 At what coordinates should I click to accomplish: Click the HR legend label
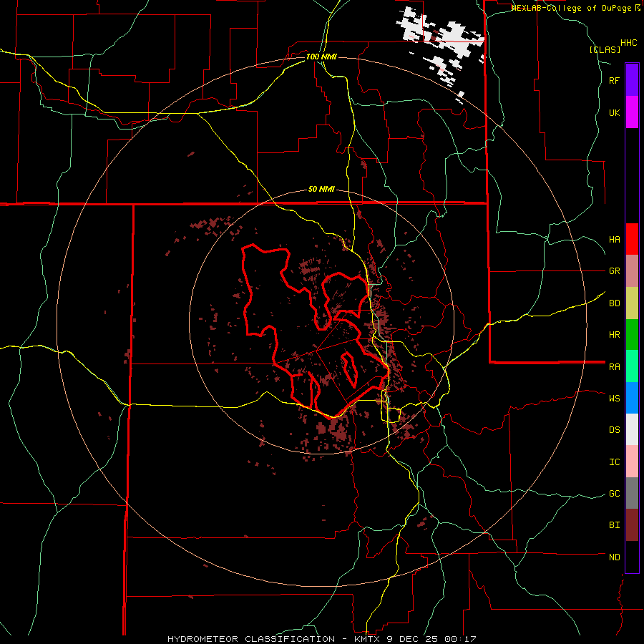[614, 335]
